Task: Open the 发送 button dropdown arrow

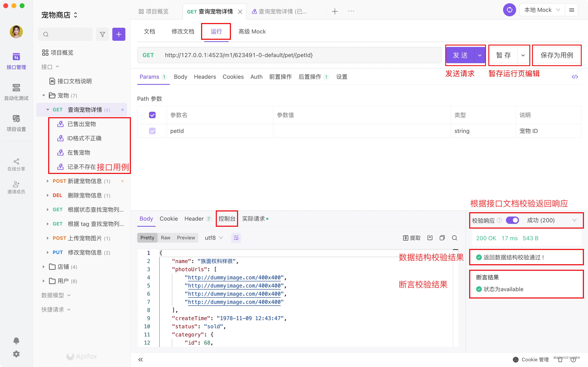Action: [x=480, y=55]
